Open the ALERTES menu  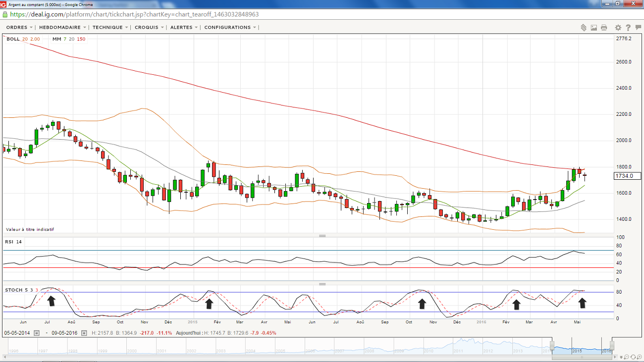[x=184, y=27]
